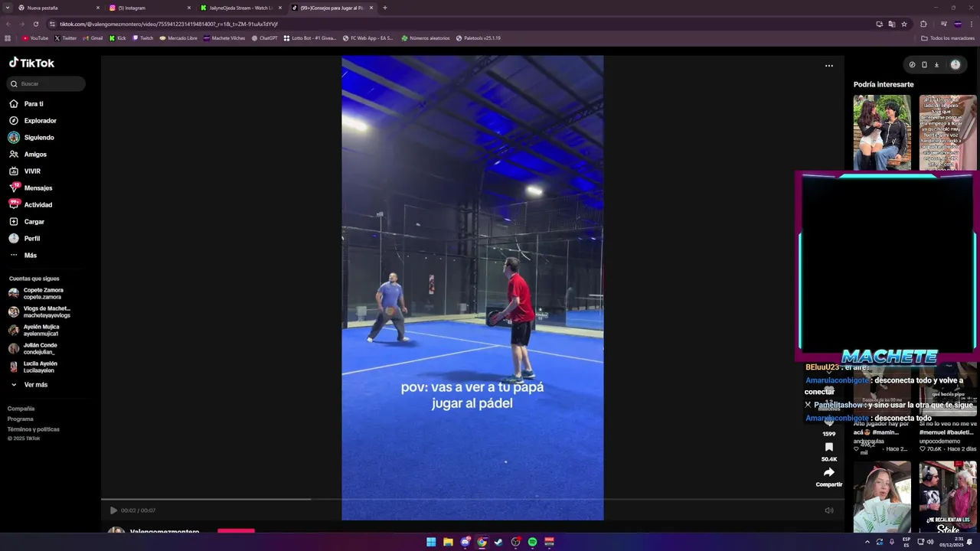This screenshot has height=551, width=980.
Task: Click get-app phone icon
Action: coord(924,65)
